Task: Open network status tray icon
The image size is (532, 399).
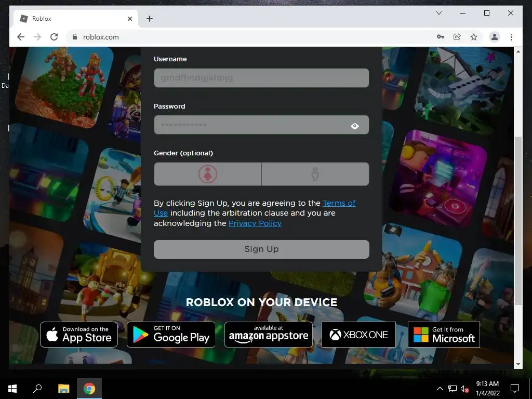Action: coord(453,389)
